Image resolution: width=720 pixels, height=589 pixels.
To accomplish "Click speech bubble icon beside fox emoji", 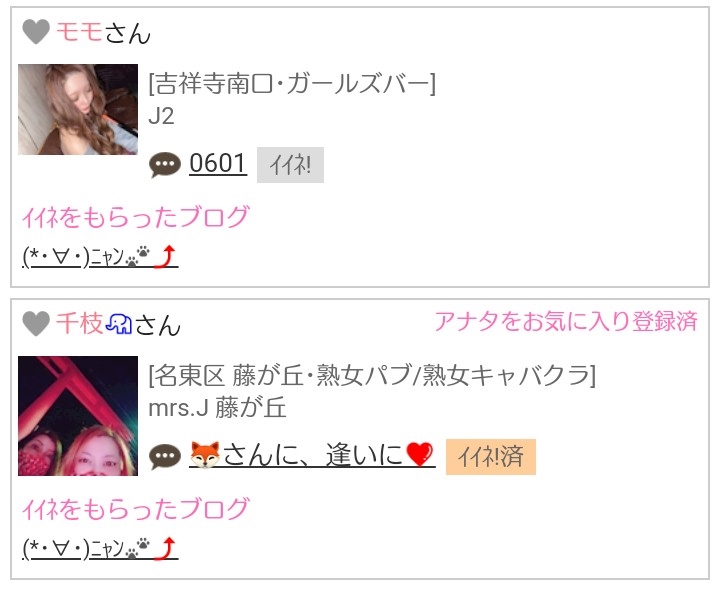I will (165, 456).
